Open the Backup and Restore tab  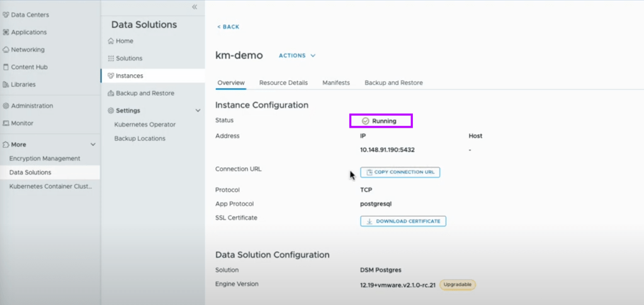tap(393, 82)
